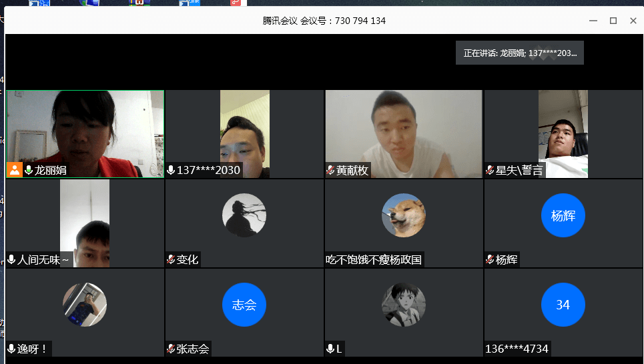Select 星失\誓言's video feed
The height and width of the screenshot is (364, 644).
click(x=563, y=134)
